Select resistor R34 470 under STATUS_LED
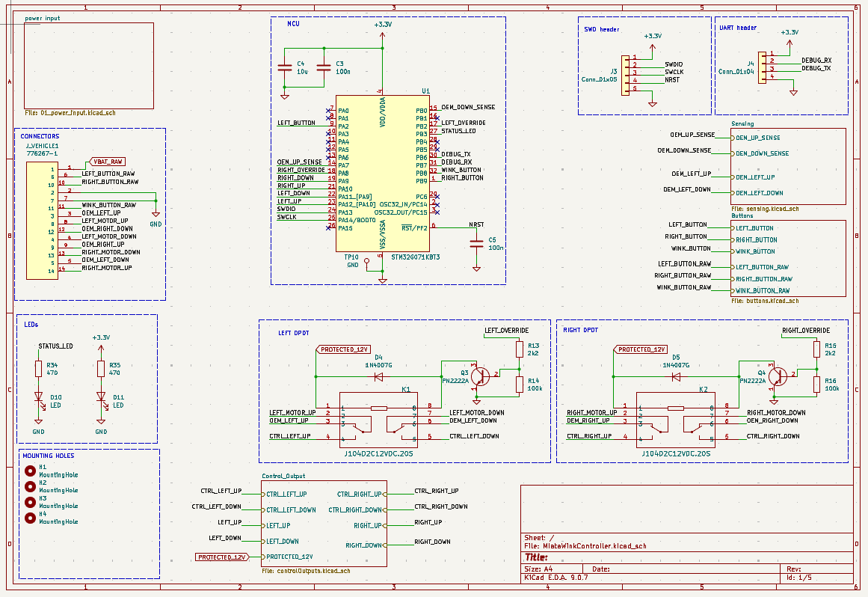 [38, 369]
